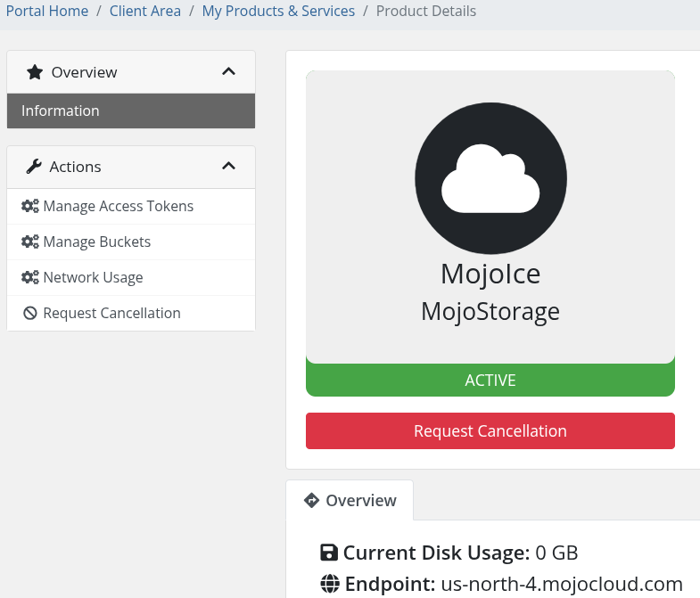700x598 pixels.
Task: Click the diamond arrow icon on Overview tab
Action: click(311, 500)
